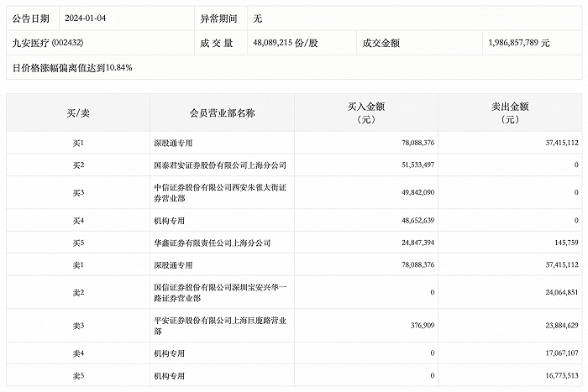Select the 卖4 row label
The height and width of the screenshot is (392, 588).
click(x=78, y=353)
